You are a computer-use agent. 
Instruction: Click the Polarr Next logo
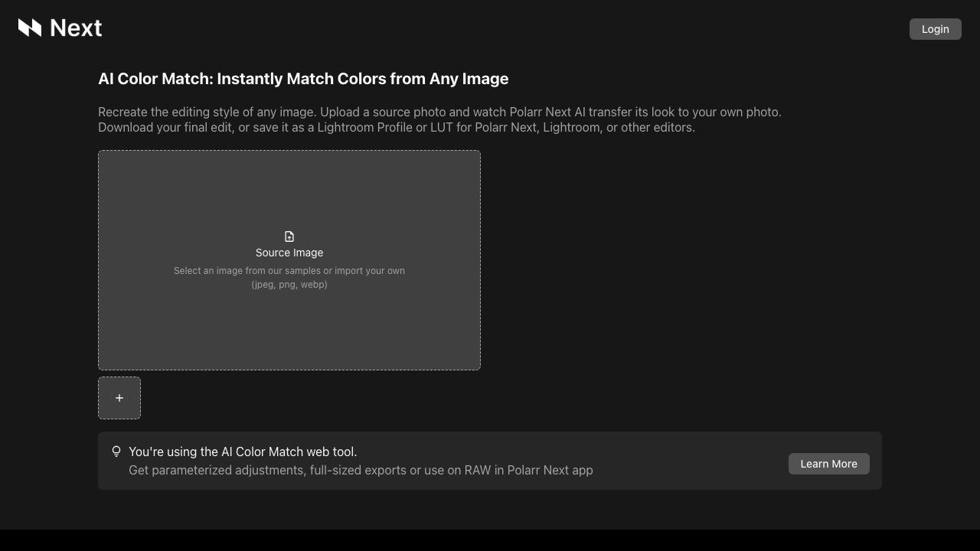[60, 28]
